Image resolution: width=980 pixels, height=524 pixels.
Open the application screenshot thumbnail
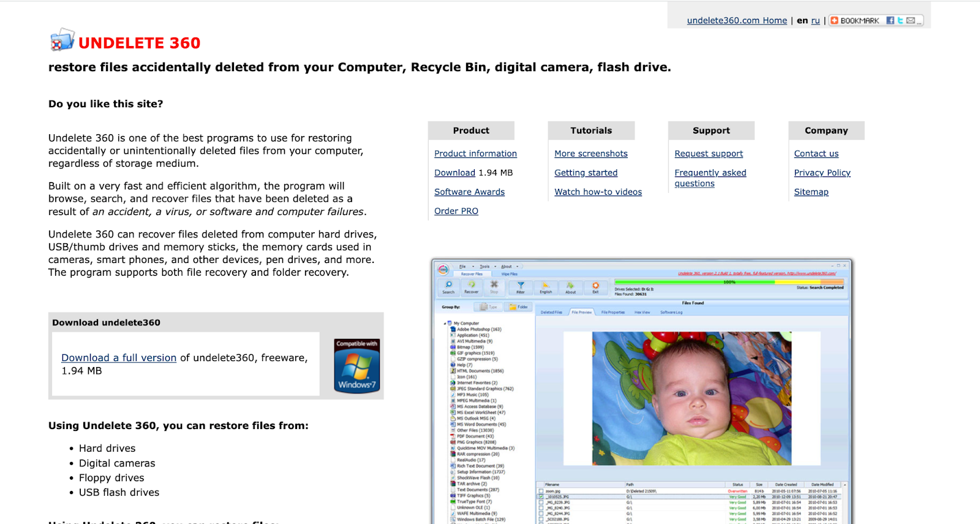click(642, 391)
